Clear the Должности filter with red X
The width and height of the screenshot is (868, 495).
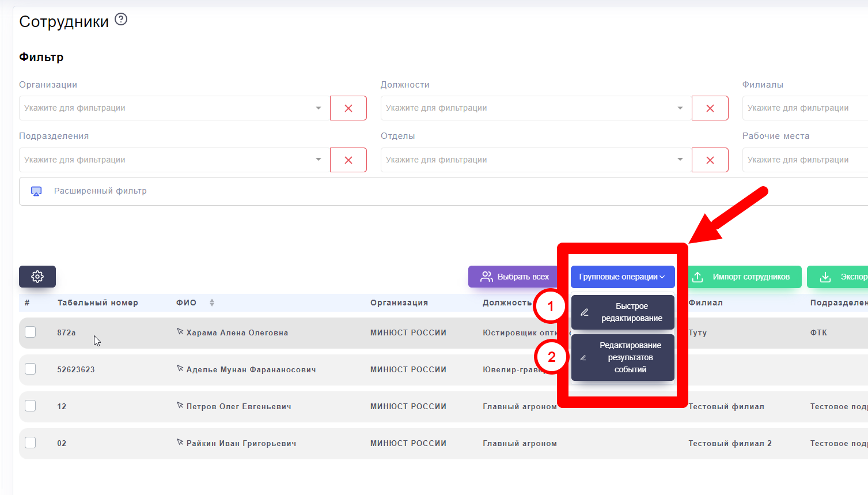pos(710,108)
